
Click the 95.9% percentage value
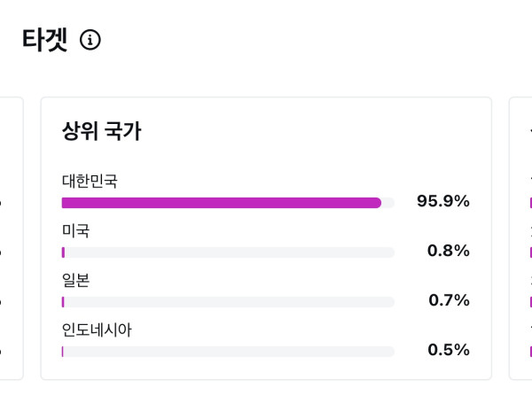pyautogui.click(x=442, y=201)
